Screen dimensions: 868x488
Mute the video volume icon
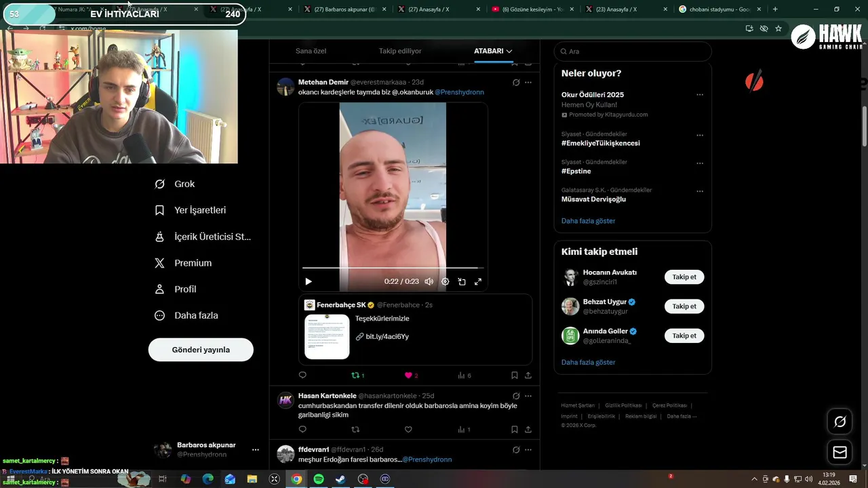429,281
